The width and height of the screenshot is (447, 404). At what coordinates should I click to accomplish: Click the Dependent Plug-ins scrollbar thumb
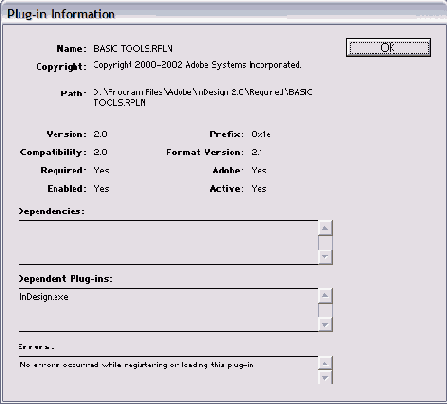325,310
